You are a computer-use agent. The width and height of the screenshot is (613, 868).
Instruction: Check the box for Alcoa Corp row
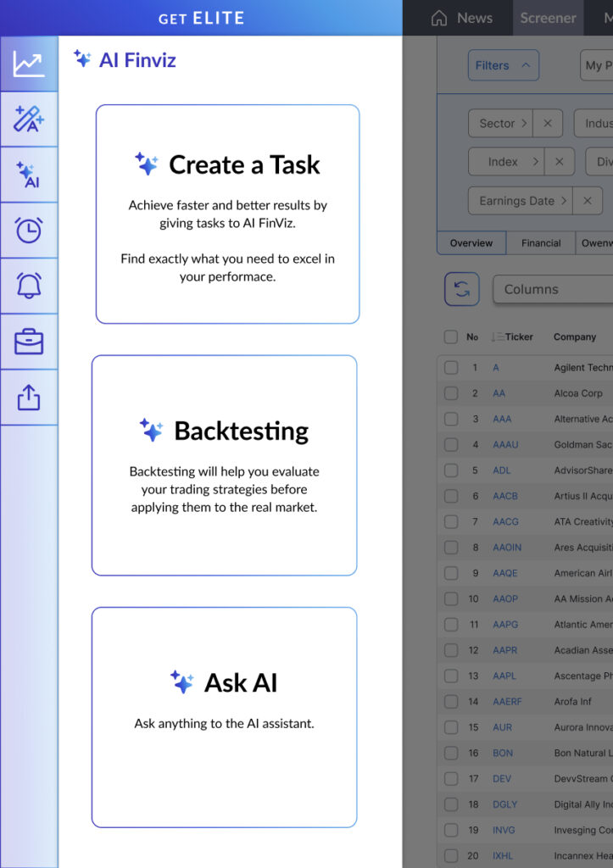(451, 393)
